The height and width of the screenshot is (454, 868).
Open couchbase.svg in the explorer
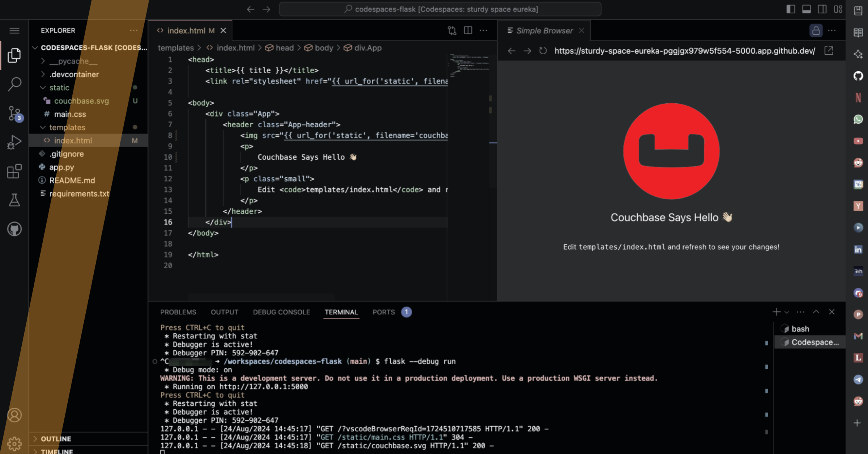pyautogui.click(x=88, y=101)
